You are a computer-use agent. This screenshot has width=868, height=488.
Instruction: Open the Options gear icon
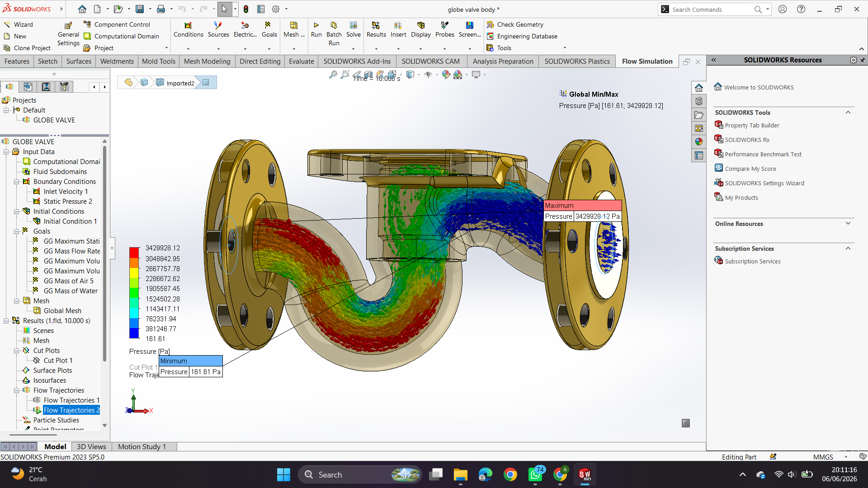276,9
